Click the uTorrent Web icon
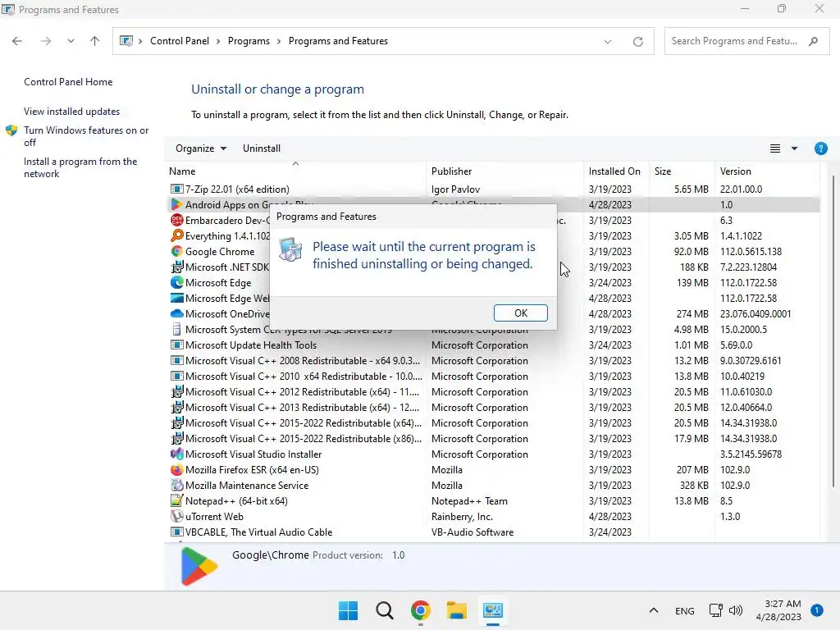The width and height of the screenshot is (840, 630). click(176, 516)
